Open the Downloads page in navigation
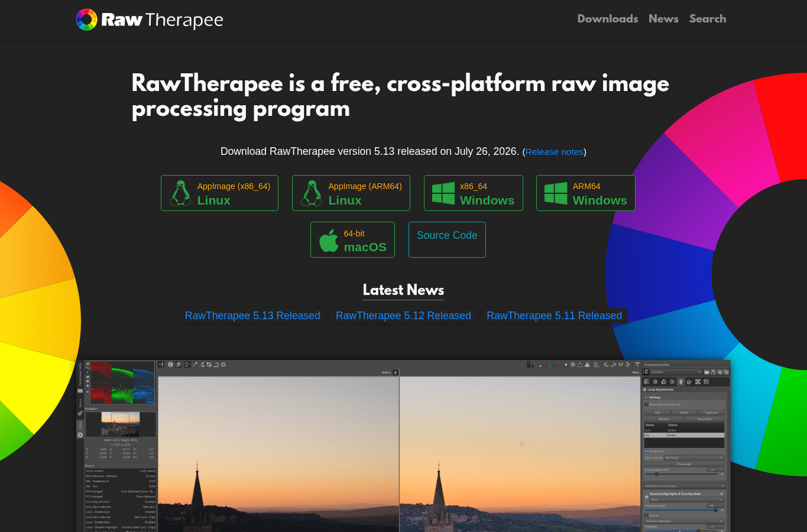The width and height of the screenshot is (807, 532). coord(608,19)
